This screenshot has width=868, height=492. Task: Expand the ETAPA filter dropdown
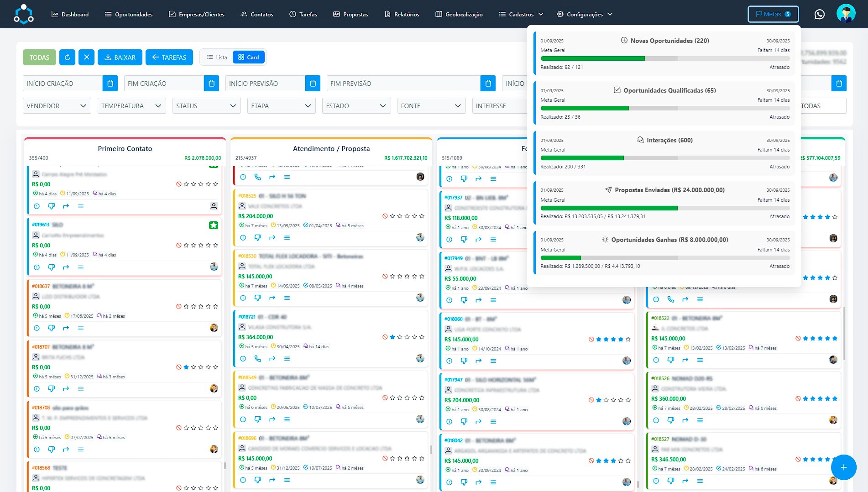click(281, 106)
